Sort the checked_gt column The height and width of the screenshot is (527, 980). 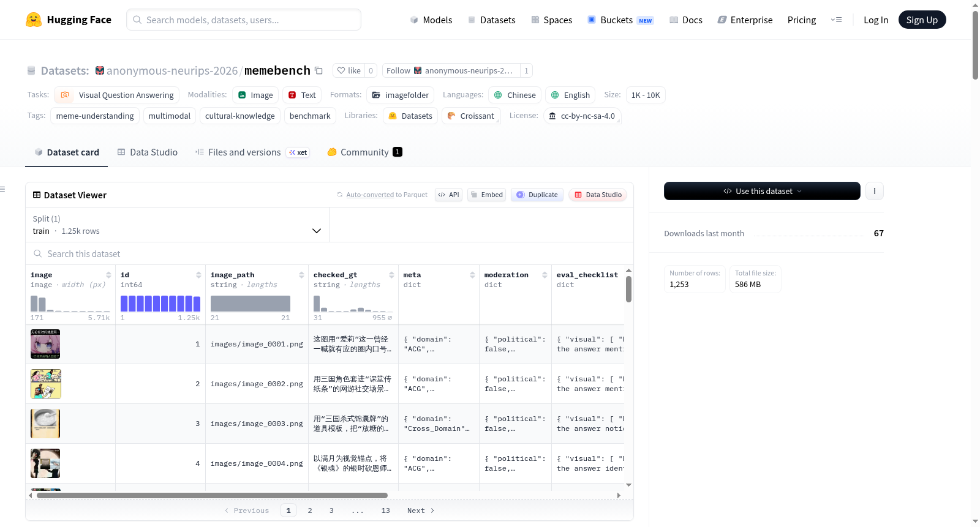[391, 275]
